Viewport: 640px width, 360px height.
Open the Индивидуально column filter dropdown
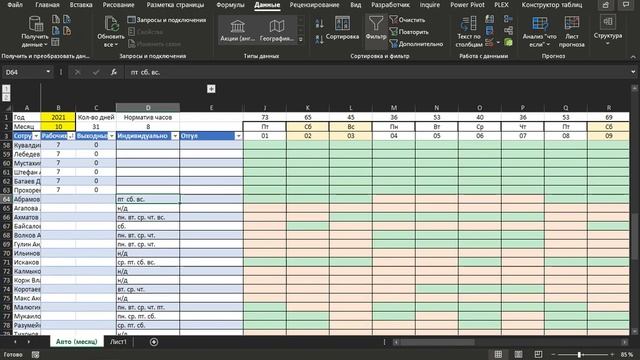click(175, 136)
